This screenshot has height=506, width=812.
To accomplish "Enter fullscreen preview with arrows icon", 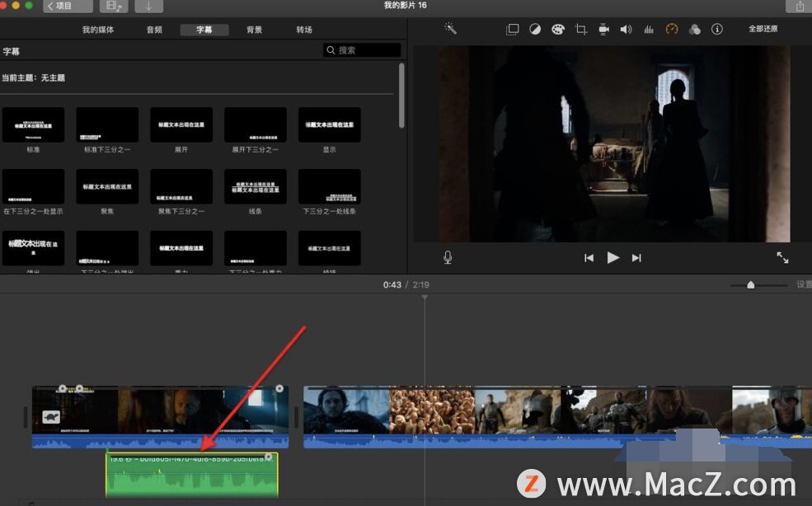I will (x=782, y=257).
